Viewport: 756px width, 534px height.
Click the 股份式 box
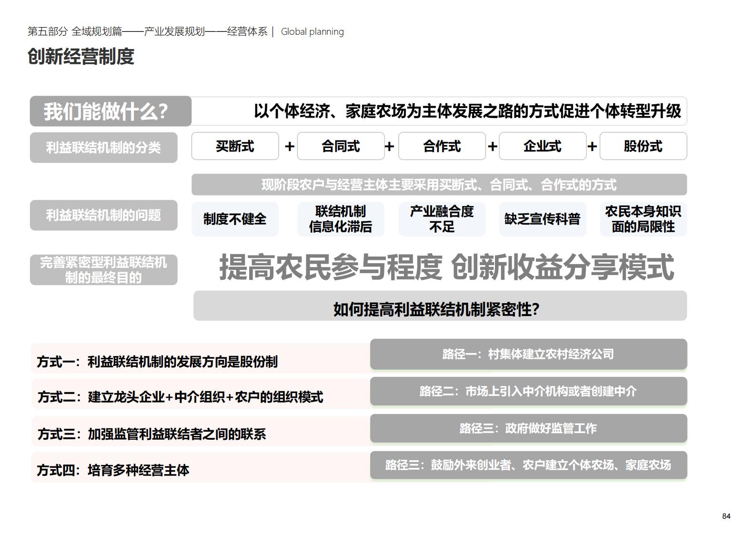coord(643,146)
